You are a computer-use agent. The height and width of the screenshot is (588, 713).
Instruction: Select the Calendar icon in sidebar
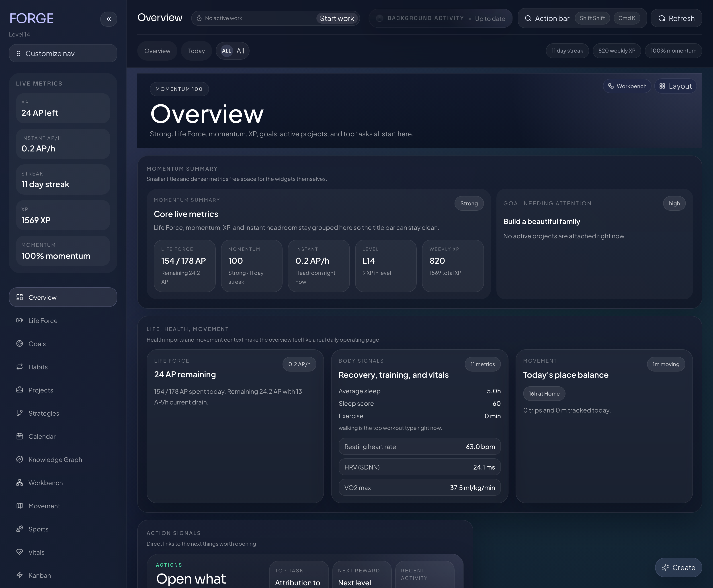(19, 436)
